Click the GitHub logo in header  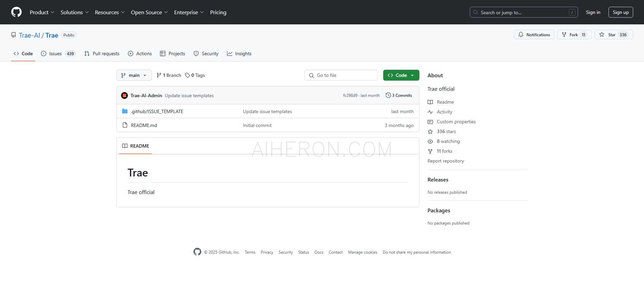point(16,12)
